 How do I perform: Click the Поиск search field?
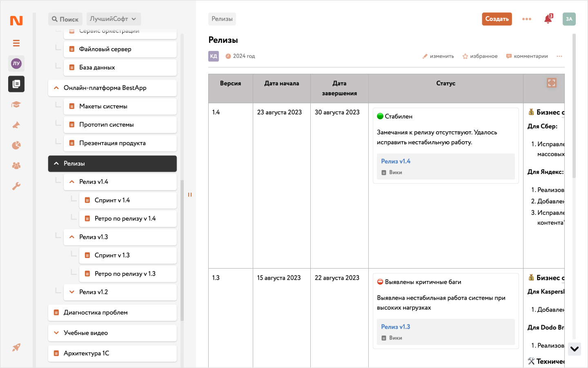65,19
